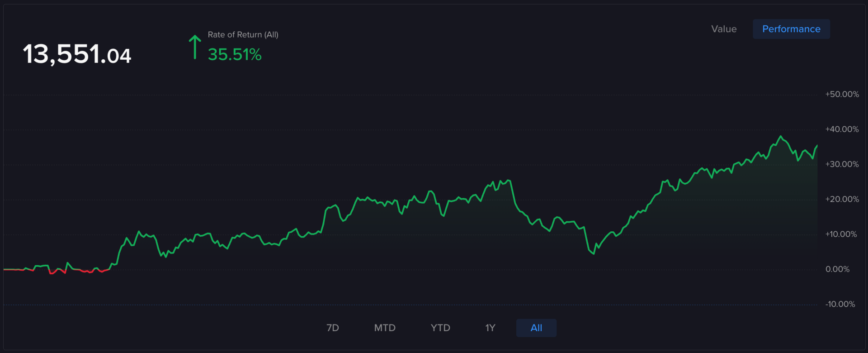Click the +10.00% axis label
Viewport: 868px width, 353px height.
coord(841,234)
